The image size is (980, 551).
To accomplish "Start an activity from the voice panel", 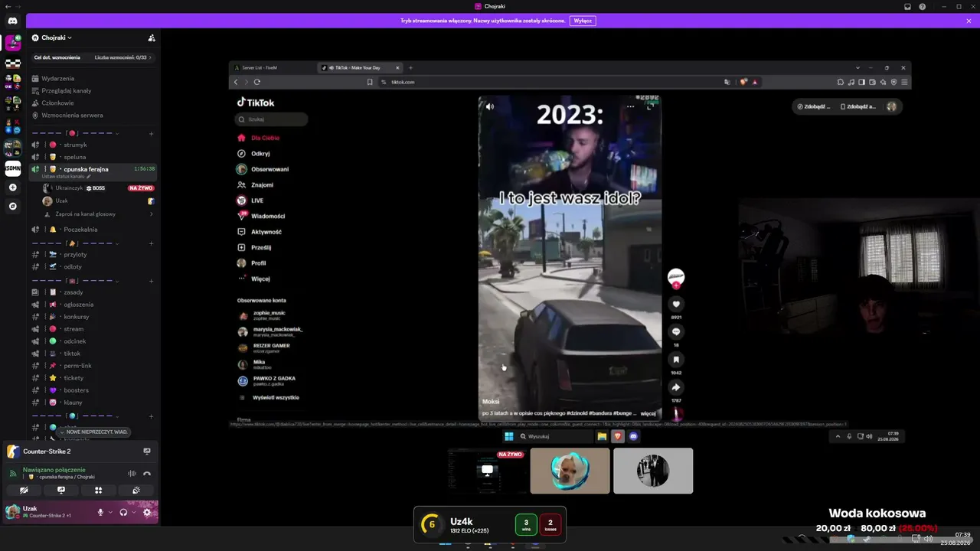I will [98, 490].
